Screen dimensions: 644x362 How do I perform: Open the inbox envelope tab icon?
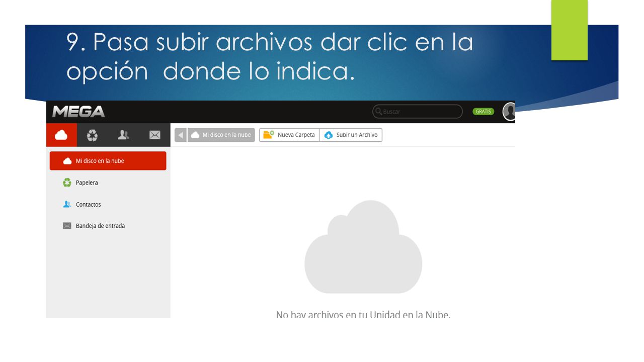click(x=155, y=135)
